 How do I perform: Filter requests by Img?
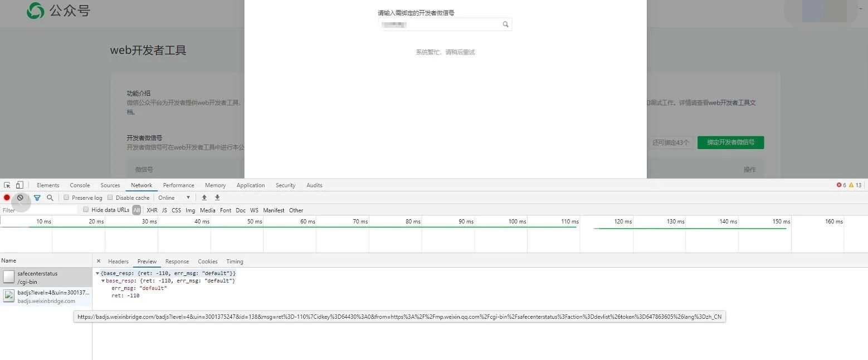click(x=191, y=210)
